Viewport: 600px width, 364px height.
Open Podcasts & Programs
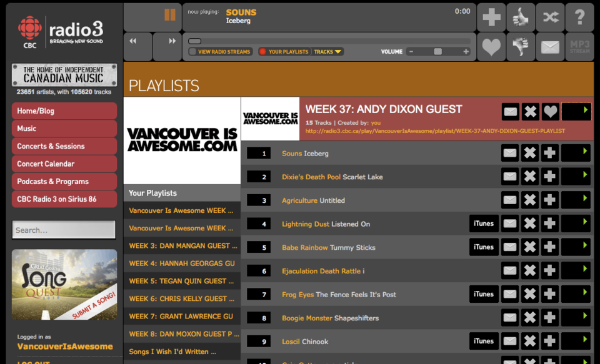[x=64, y=181]
